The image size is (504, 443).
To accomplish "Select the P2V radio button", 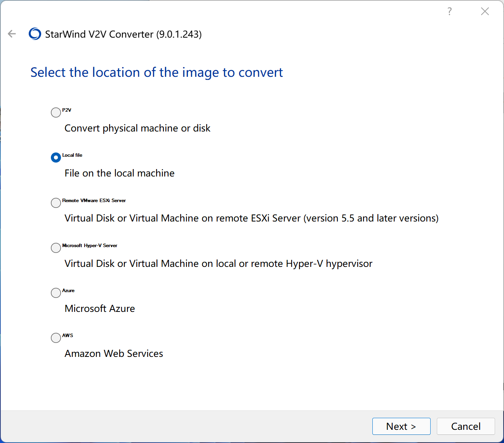I will click(x=56, y=112).
